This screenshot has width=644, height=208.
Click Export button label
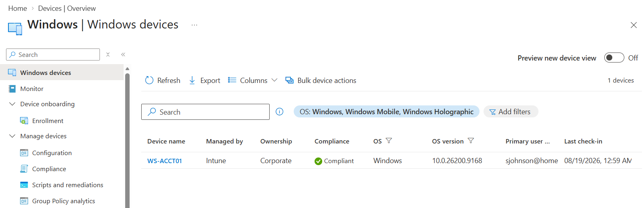[x=210, y=80]
